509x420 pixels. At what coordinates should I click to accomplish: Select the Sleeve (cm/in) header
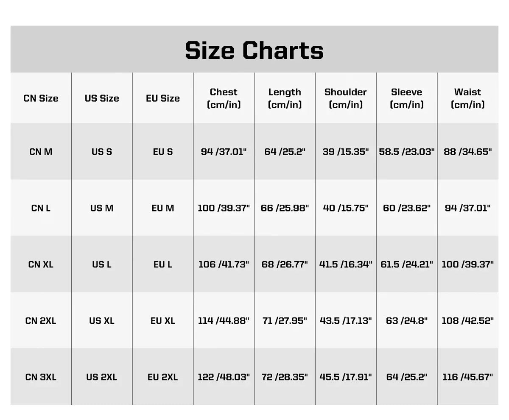(407, 98)
